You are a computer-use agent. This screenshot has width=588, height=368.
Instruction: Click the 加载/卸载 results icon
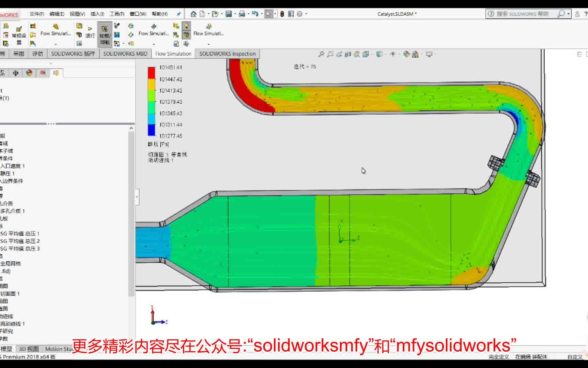click(x=105, y=34)
